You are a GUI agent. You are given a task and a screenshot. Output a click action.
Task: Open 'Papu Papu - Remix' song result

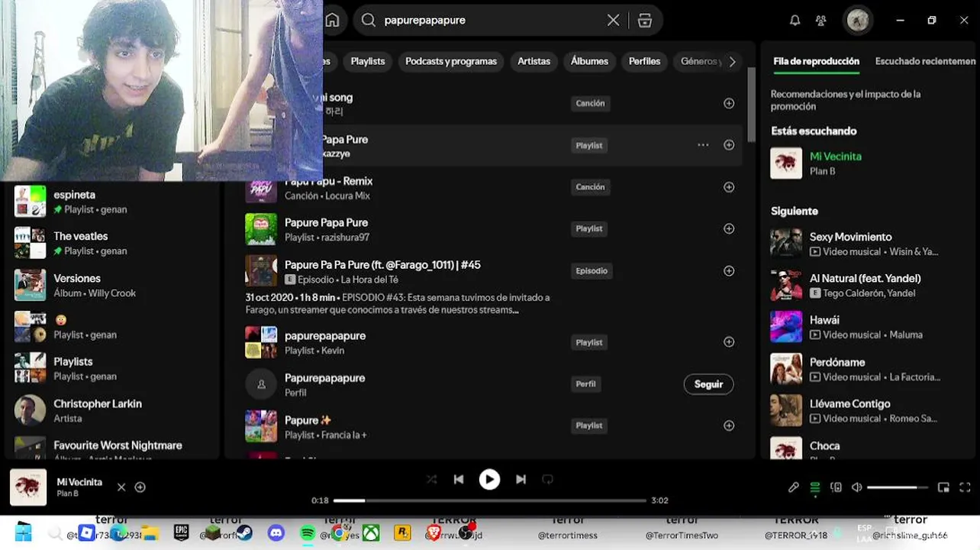click(x=488, y=187)
